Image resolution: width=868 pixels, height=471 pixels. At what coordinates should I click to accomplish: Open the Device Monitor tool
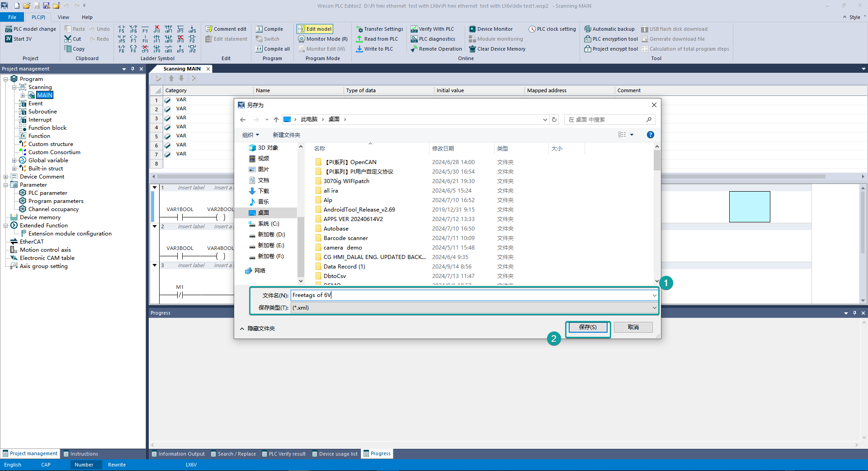point(491,29)
